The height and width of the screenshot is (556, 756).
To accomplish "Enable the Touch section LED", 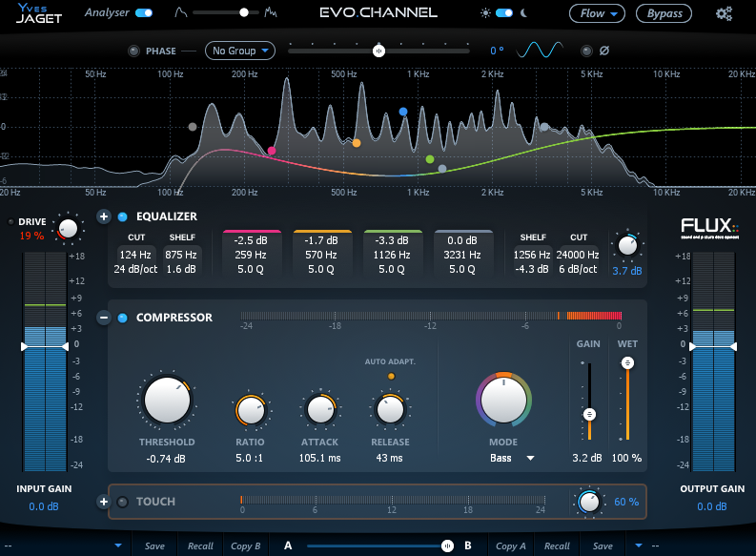I will pyautogui.click(x=122, y=502).
